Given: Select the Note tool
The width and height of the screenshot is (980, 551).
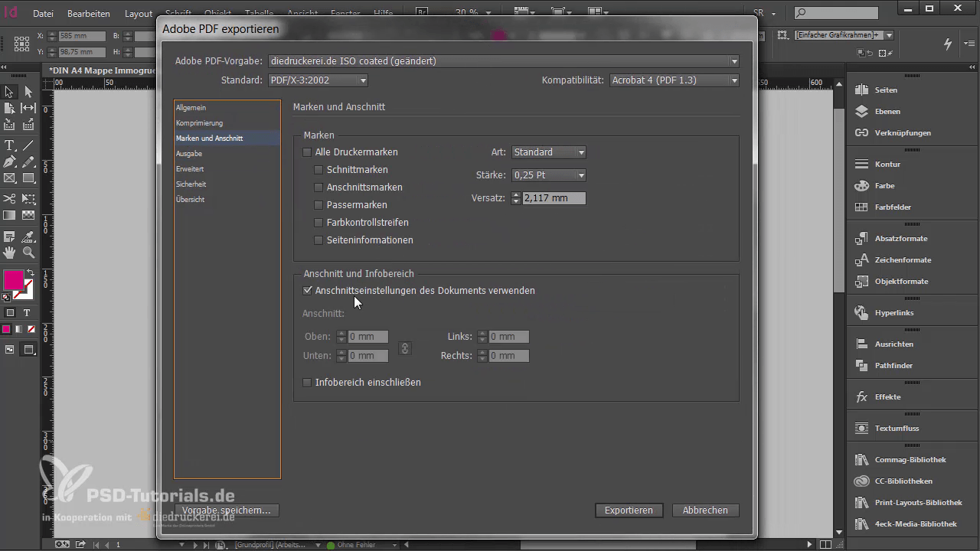Looking at the screenshot, I should pos(9,236).
